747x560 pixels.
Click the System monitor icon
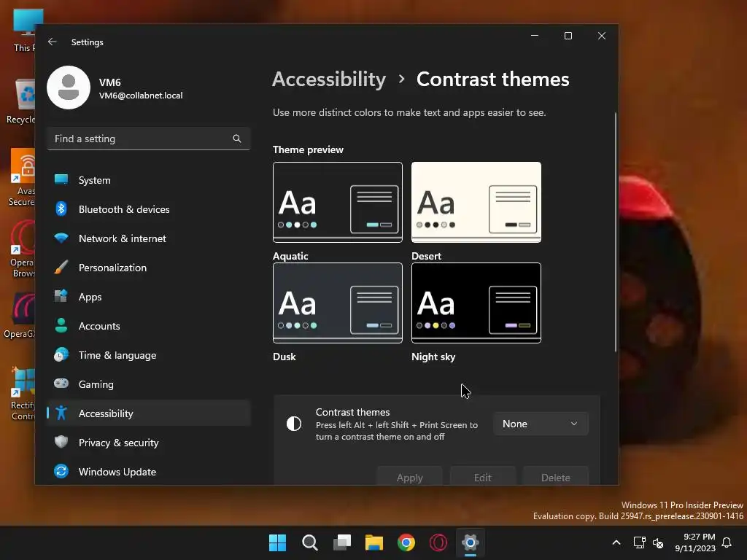(61, 179)
